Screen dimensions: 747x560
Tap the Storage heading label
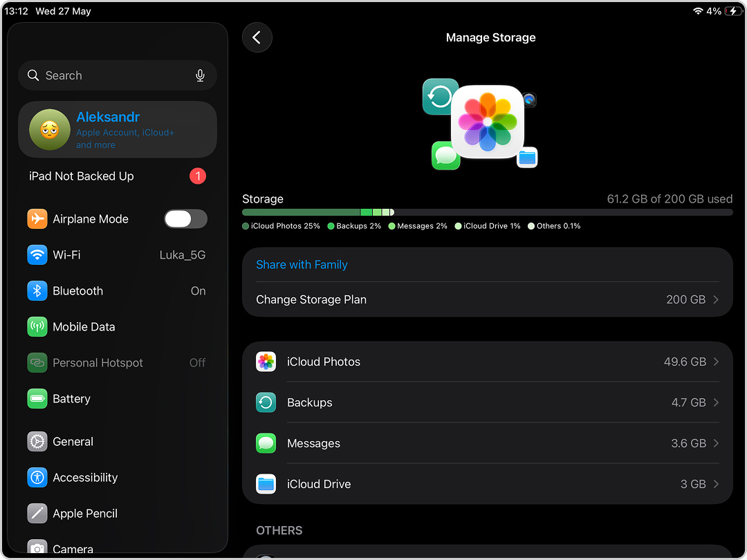pyautogui.click(x=263, y=199)
